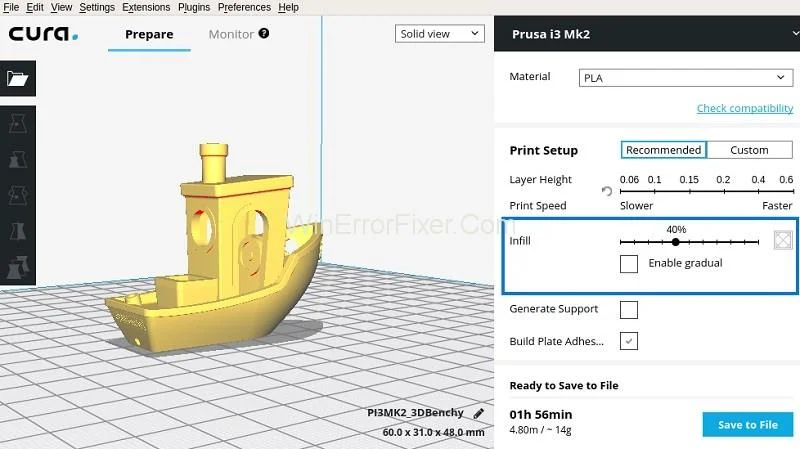
Task: Enable gradual infill checkbox
Action: click(629, 264)
